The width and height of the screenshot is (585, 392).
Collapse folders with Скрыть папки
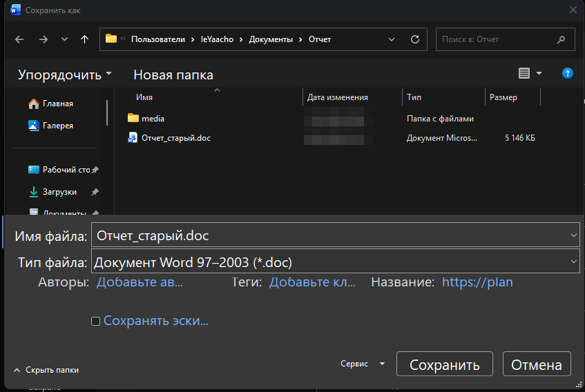point(46,370)
